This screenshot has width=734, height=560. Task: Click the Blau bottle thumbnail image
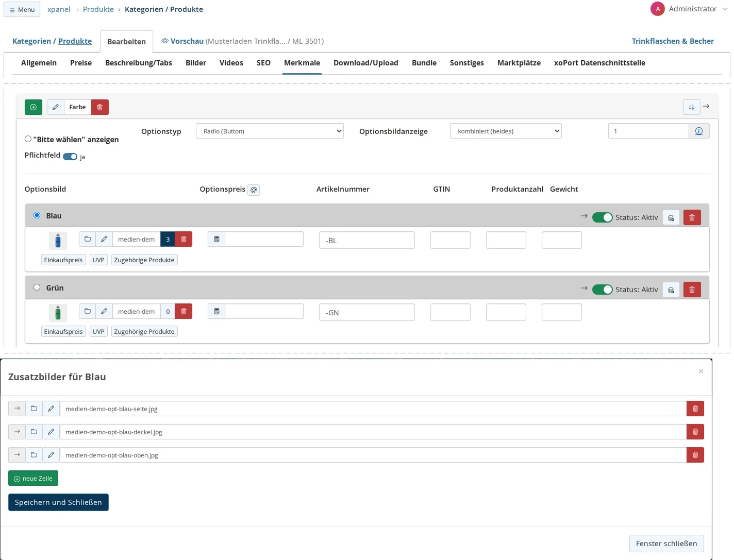(x=58, y=241)
